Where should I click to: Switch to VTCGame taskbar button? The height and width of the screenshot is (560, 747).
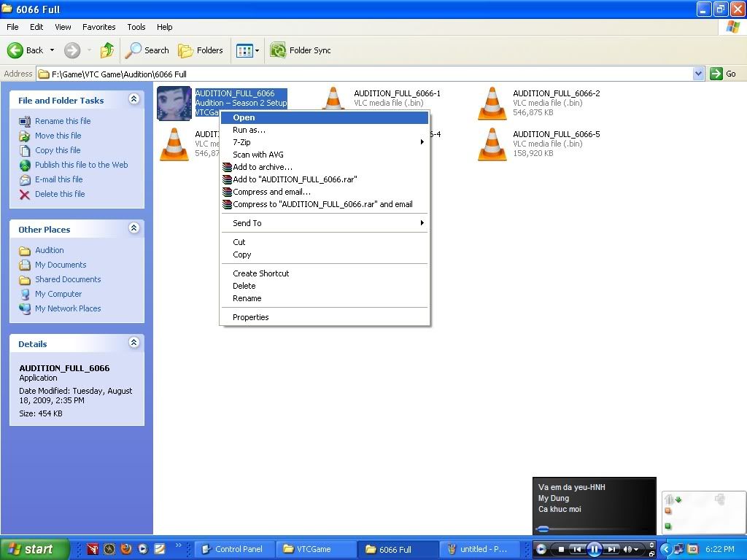tap(316, 550)
